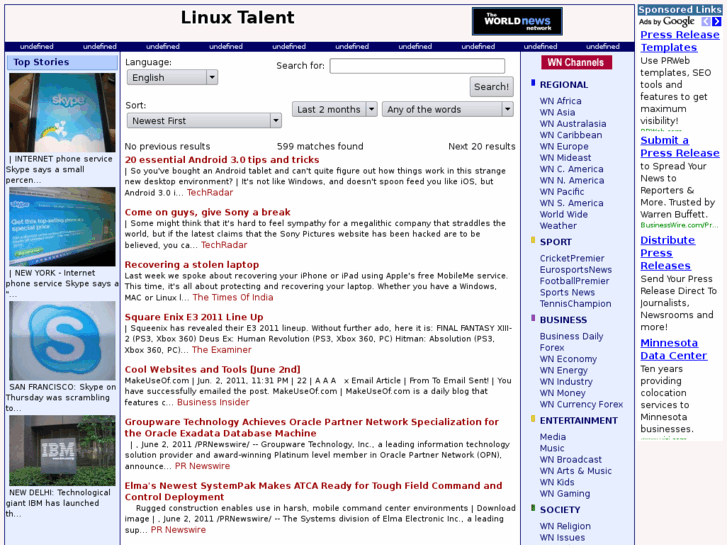Open WN Africa channel
The height and width of the screenshot is (545, 727).
point(560,101)
